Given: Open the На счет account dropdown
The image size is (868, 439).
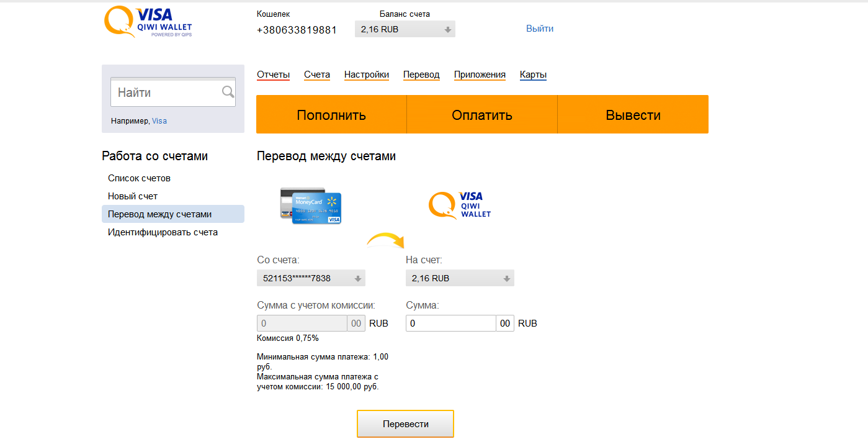Looking at the screenshot, I should tap(460, 278).
